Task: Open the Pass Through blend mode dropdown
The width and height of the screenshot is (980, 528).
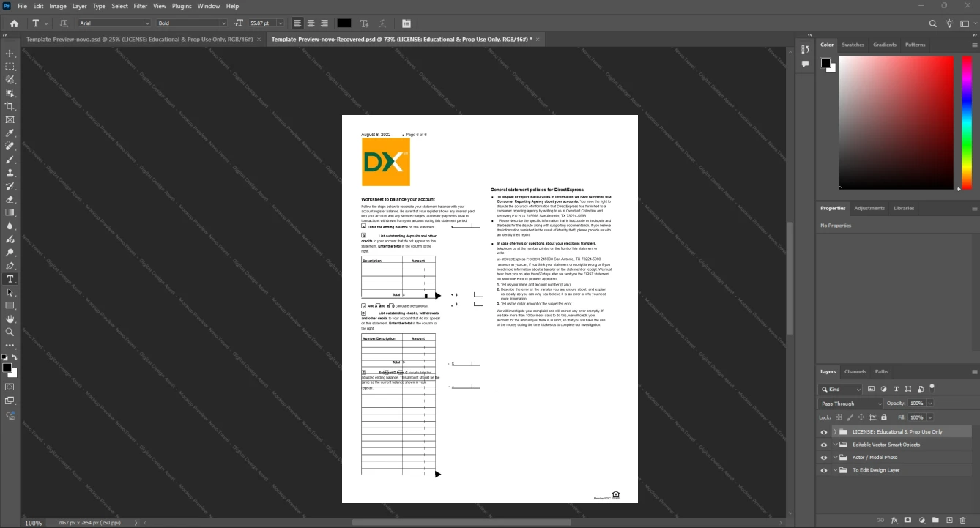Action: tap(851, 404)
